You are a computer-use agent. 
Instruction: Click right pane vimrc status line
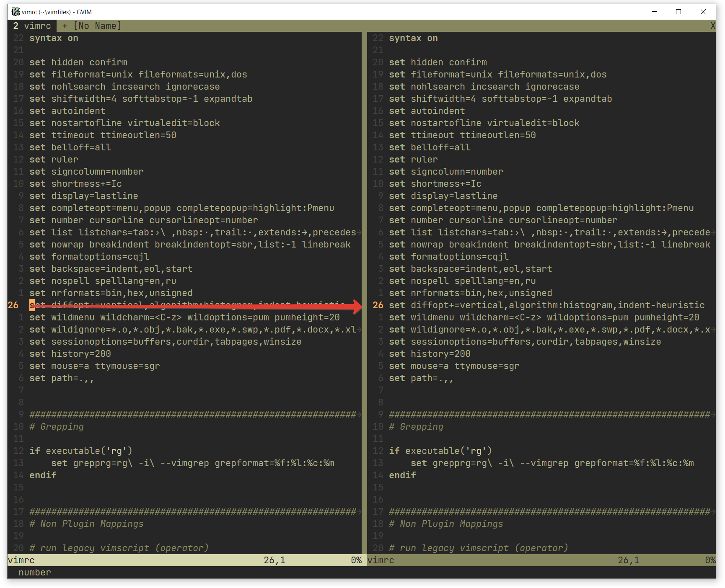541,560
